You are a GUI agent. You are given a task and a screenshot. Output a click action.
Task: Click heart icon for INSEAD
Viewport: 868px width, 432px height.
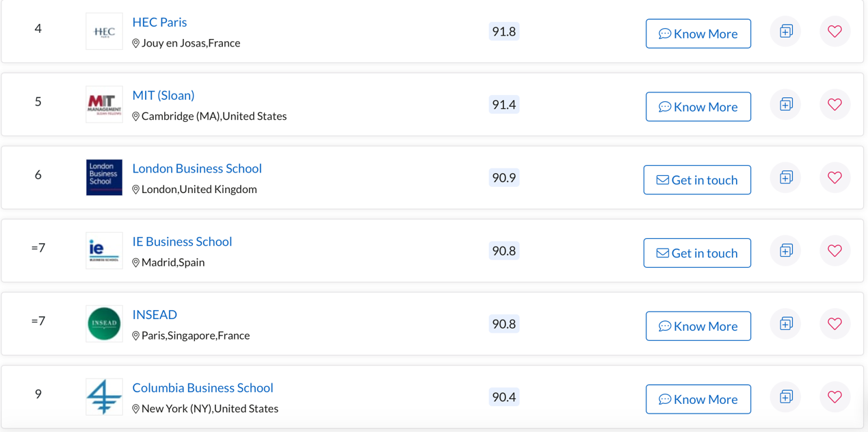834,324
